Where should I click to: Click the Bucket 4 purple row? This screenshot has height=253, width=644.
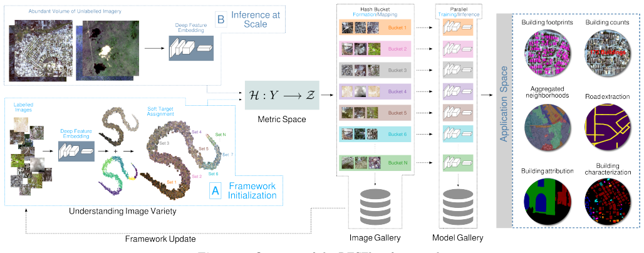click(375, 91)
